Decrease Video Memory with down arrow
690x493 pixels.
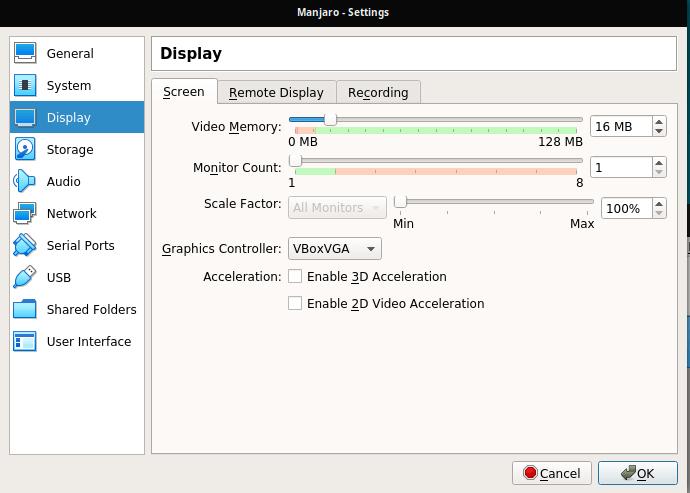(x=659, y=131)
